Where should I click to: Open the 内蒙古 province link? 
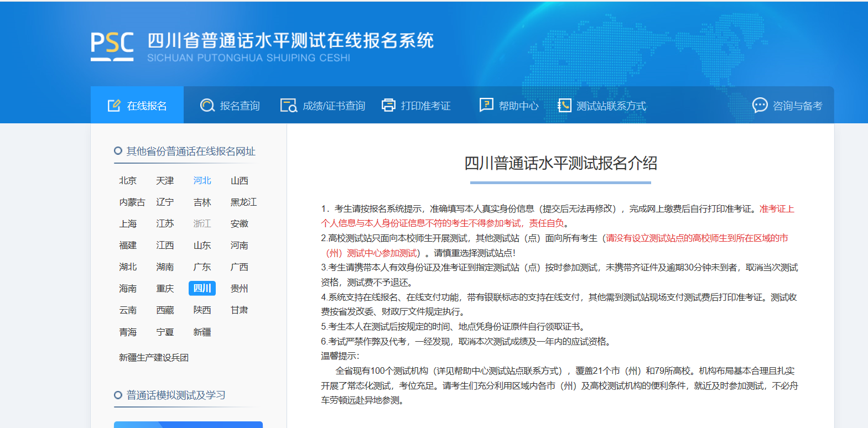132,202
